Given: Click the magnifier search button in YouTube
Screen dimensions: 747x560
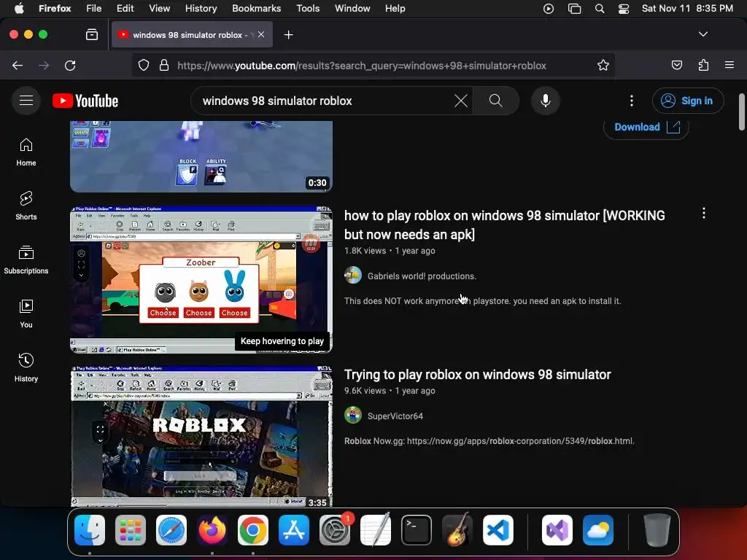Looking at the screenshot, I should click(x=495, y=101).
